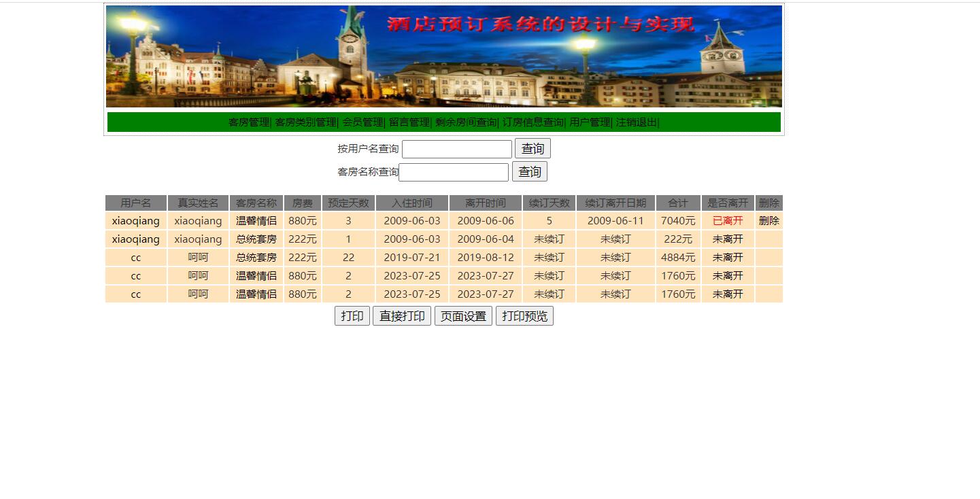Screen dimensions: 980x499
Task: Click the 直接打印 button
Action: [402, 316]
